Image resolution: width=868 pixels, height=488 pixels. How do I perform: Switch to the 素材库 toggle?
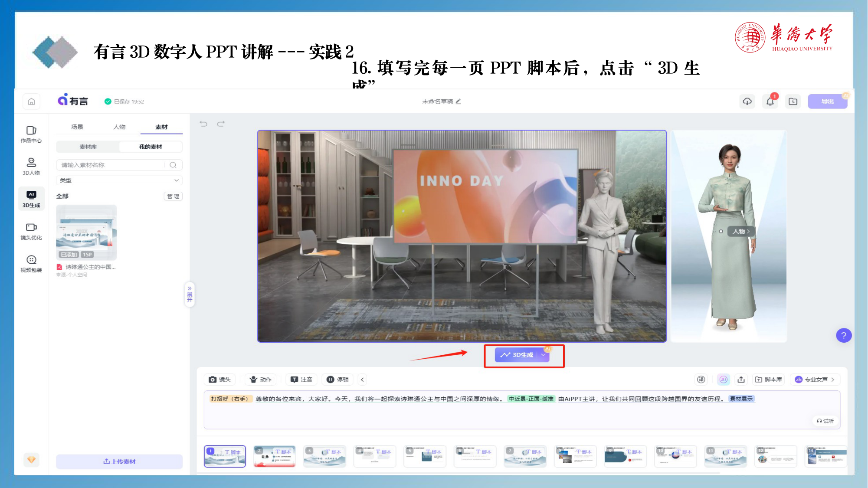coord(88,147)
